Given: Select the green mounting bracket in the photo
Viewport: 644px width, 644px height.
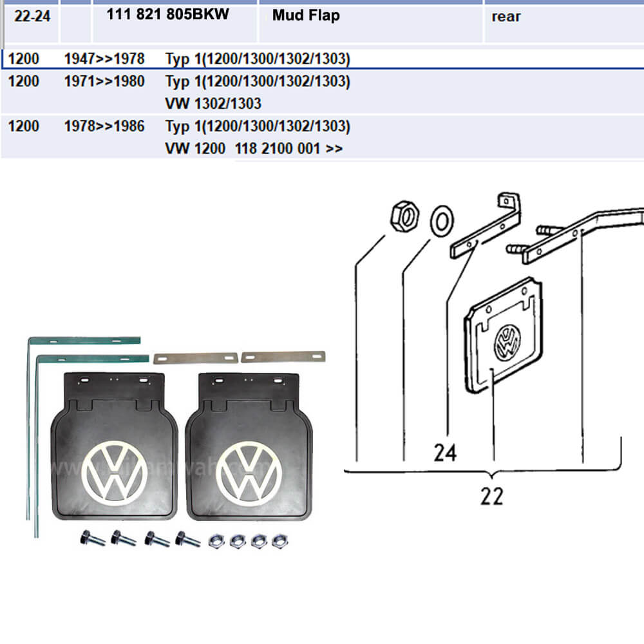Looking at the screenshot, I should (x=84, y=341).
